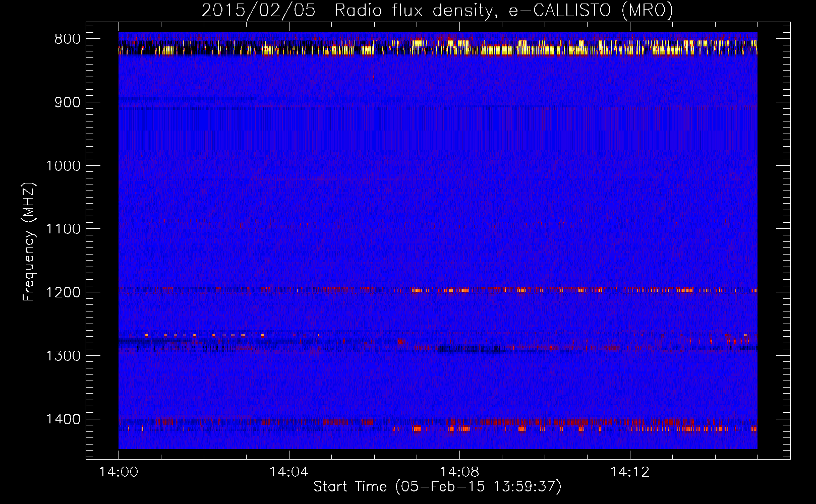Click the 14:08 time tick label

(x=459, y=472)
